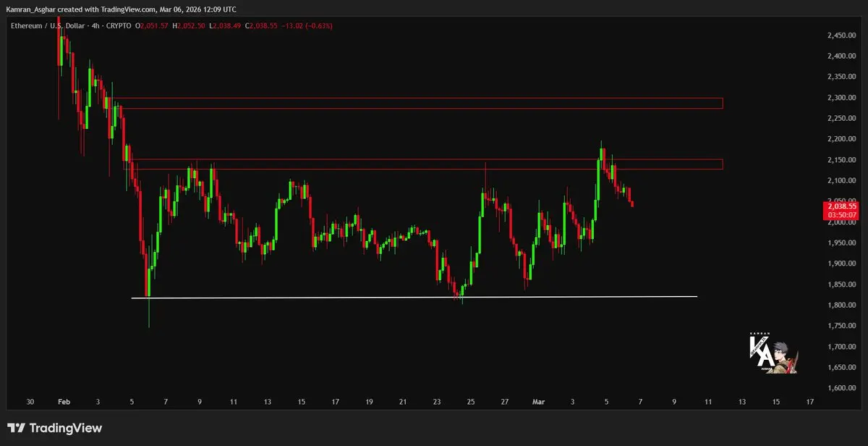Click the Feb month label on time axis
The height and width of the screenshot is (446, 868).
pyautogui.click(x=63, y=401)
